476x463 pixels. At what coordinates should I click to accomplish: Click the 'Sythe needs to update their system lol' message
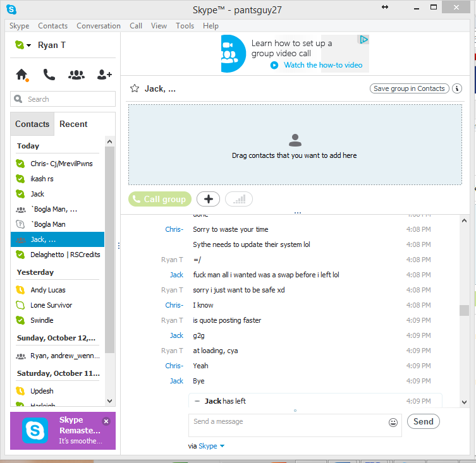click(x=252, y=244)
